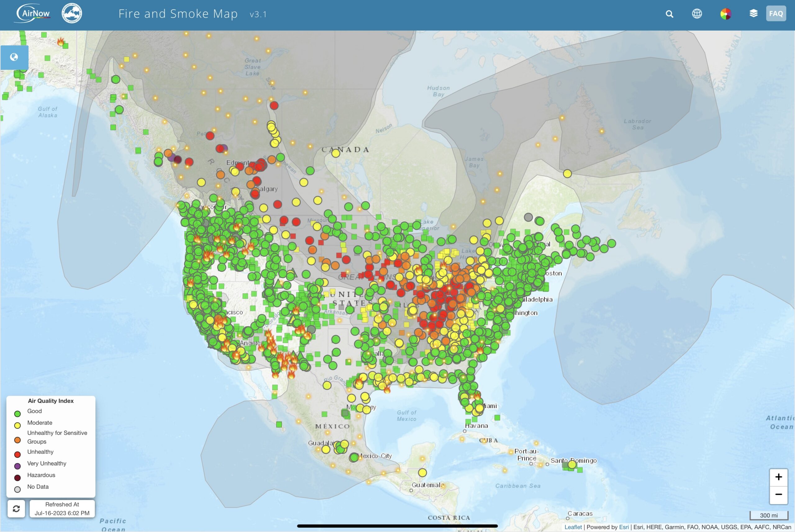The image size is (795, 532).
Task: Open the map layers icon
Action: coord(753,13)
